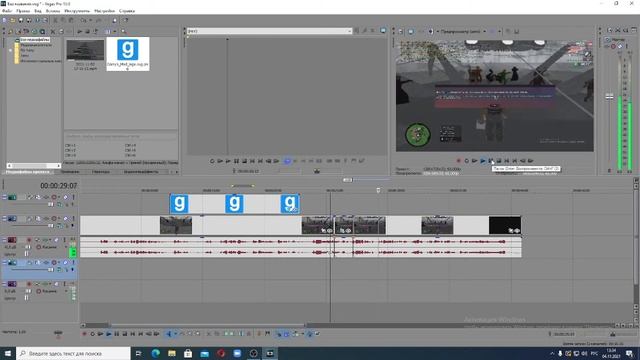Open Project Video Properties in preview toolbar
This screenshot has height=360, width=640.
point(400,31)
